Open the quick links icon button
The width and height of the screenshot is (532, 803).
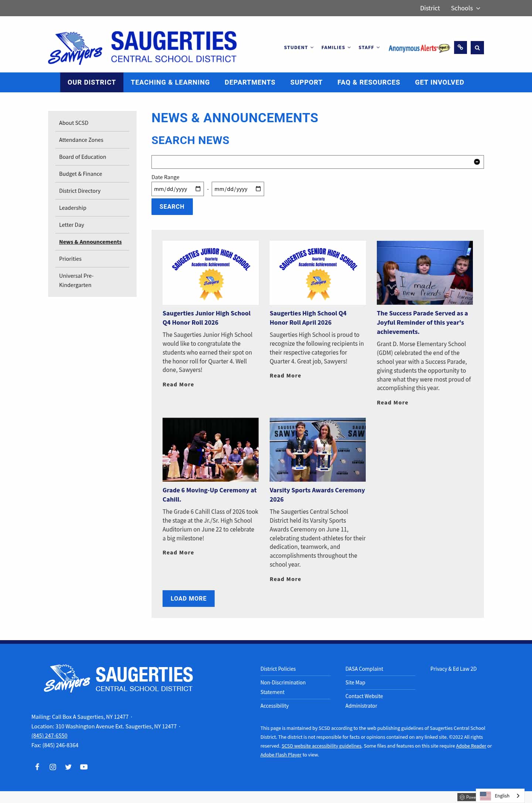pos(460,47)
